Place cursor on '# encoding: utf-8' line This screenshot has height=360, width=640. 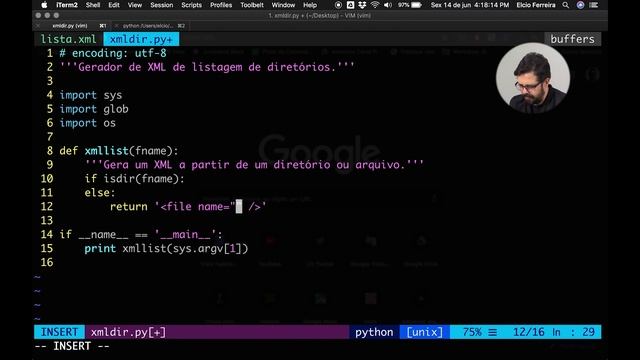pos(113,53)
